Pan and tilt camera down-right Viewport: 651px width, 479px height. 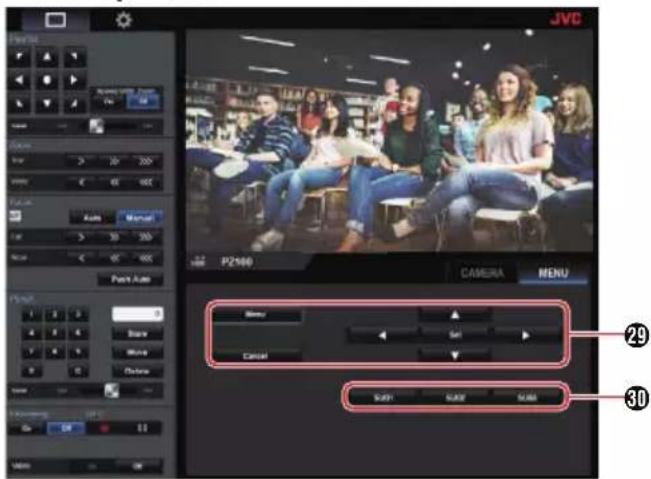point(75,103)
